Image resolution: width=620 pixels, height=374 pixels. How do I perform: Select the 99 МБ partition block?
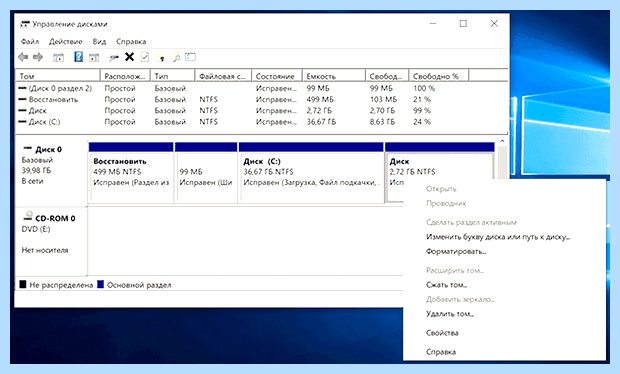[206, 173]
